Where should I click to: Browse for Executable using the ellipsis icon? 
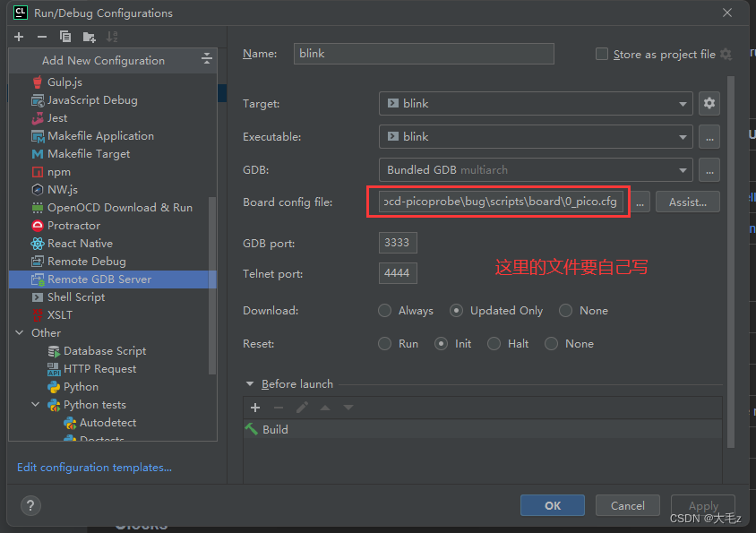[710, 136]
